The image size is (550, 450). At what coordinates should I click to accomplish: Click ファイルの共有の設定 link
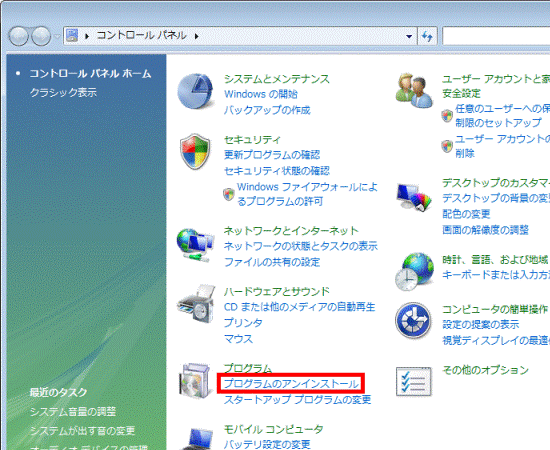pyautogui.click(x=272, y=262)
